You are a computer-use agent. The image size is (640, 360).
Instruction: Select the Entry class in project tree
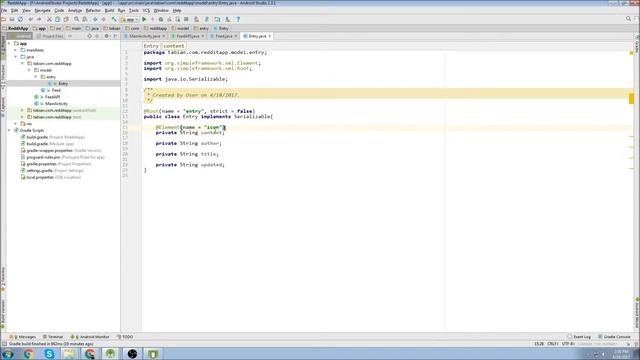[x=63, y=83]
